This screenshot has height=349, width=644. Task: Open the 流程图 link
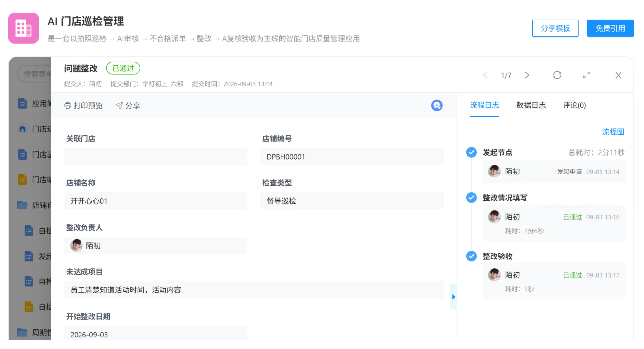coord(613,132)
